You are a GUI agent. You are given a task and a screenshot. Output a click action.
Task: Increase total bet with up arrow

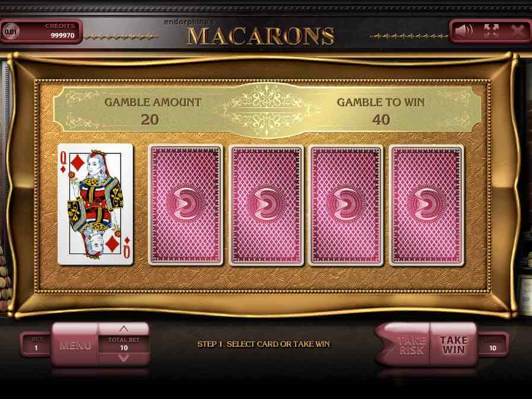point(124,329)
